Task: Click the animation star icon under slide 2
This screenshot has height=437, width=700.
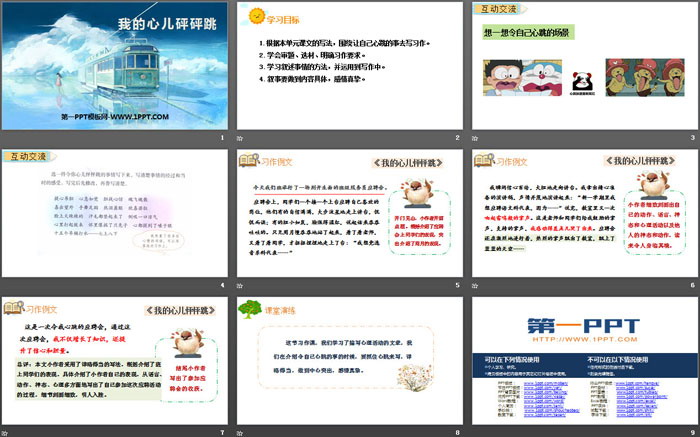Action: [x=240, y=138]
